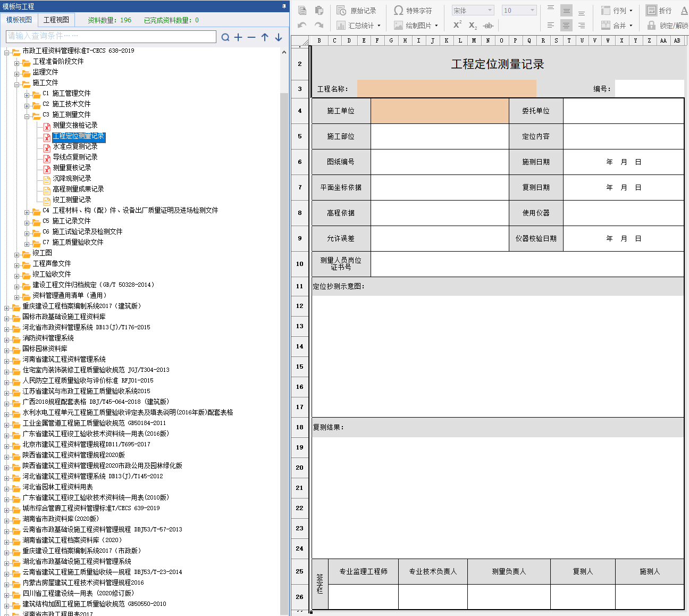The image size is (689, 616).
Task: Open the font size 10 dropdown
Action: pyautogui.click(x=519, y=11)
